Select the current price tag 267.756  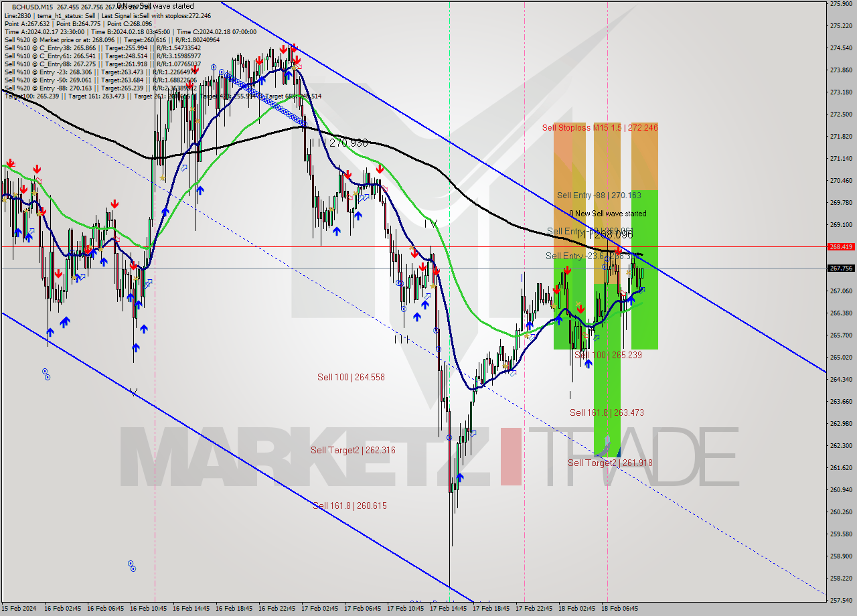click(x=841, y=268)
